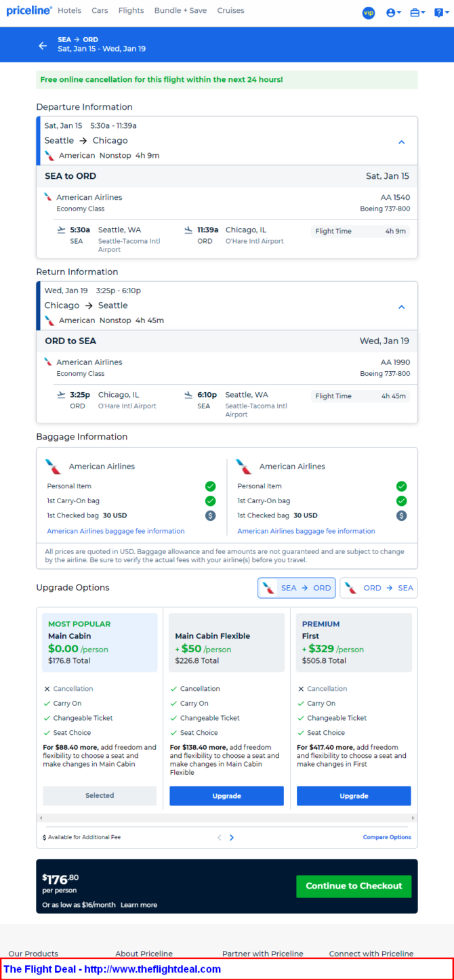Open About Priceline footer heading
This screenshot has width=454, height=980.
(x=144, y=954)
